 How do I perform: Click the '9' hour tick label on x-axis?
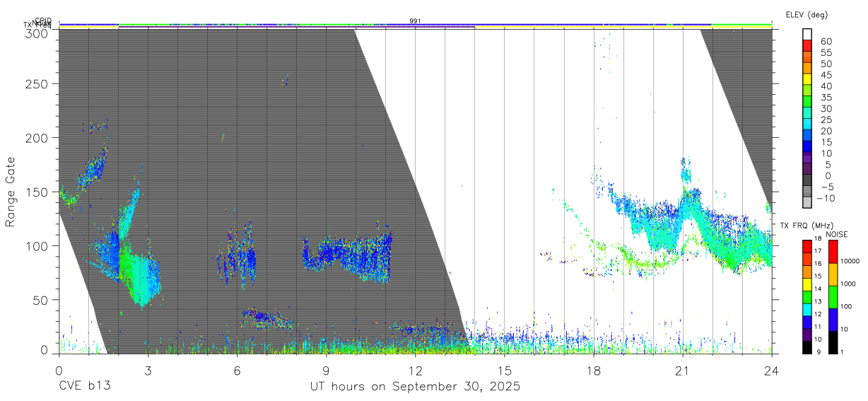coord(326,370)
